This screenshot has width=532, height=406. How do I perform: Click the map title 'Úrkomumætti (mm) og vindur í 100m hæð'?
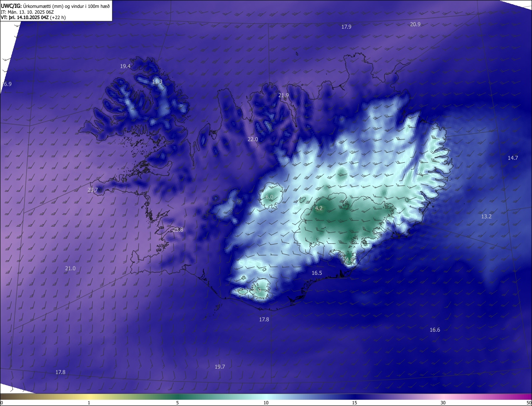point(66,6)
